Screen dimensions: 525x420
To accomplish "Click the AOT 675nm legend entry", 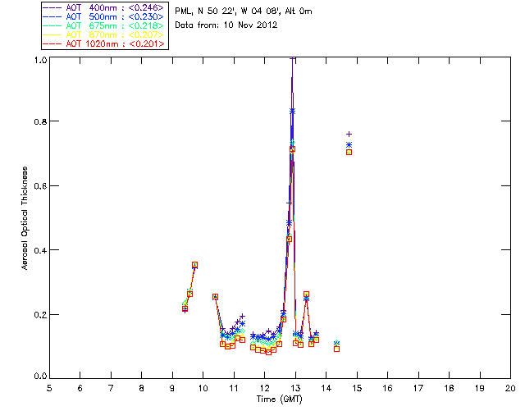I will [103, 25].
